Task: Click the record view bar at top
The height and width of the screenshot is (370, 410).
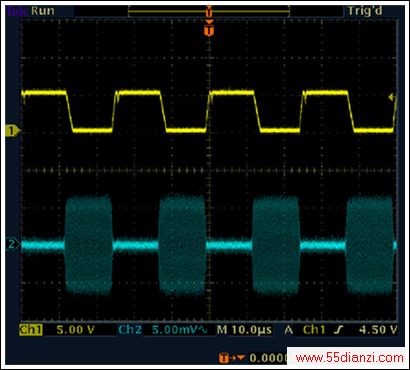Action: [x=209, y=11]
